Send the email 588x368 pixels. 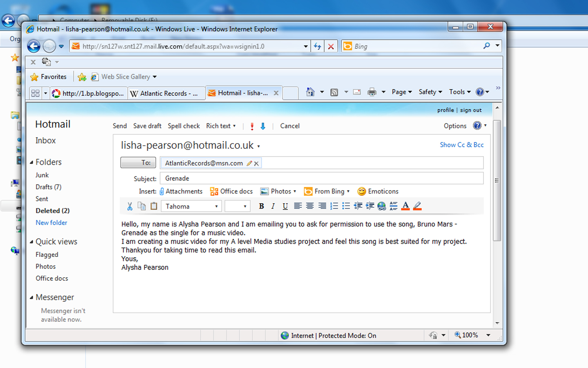click(x=120, y=126)
